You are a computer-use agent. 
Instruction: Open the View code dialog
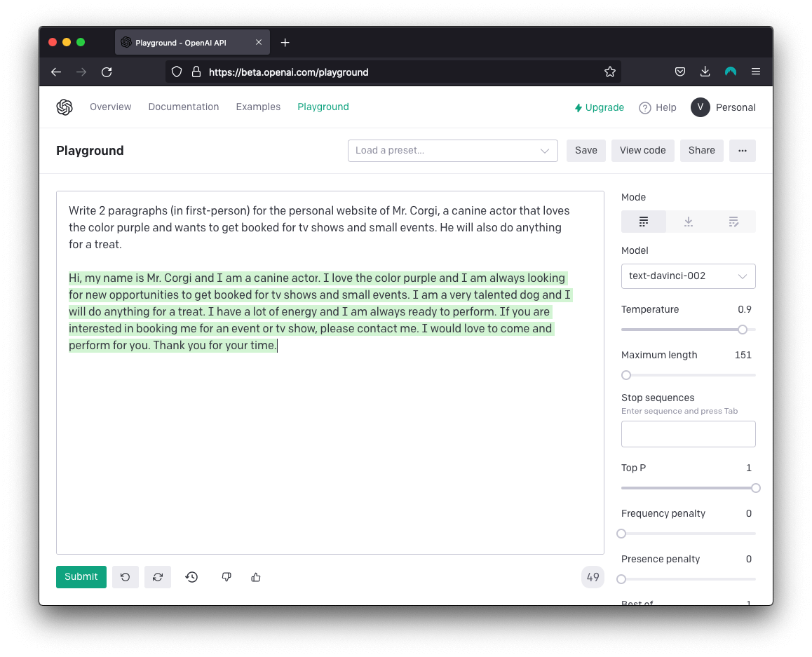tap(642, 150)
